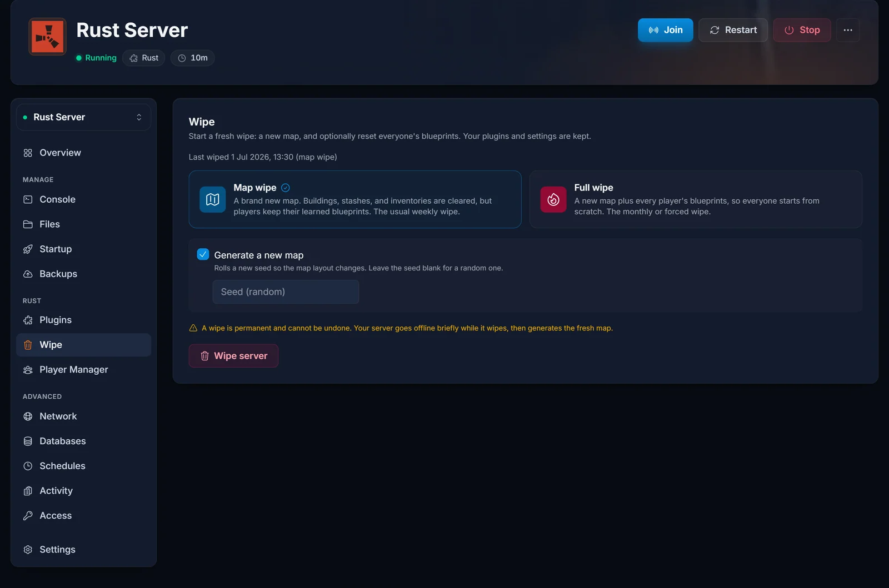Click the 'Rust Server' page title
Image resolution: width=889 pixels, height=588 pixels.
pyautogui.click(x=132, y=30)
